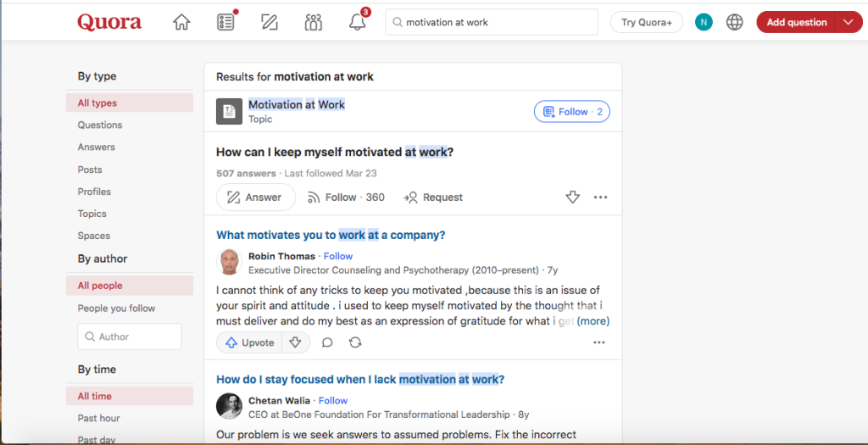Click Try Quora+ button

(647, 22)
